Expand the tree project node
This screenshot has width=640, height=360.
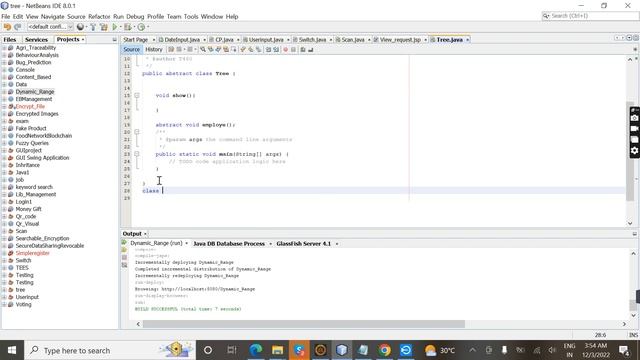pos(4,290)
